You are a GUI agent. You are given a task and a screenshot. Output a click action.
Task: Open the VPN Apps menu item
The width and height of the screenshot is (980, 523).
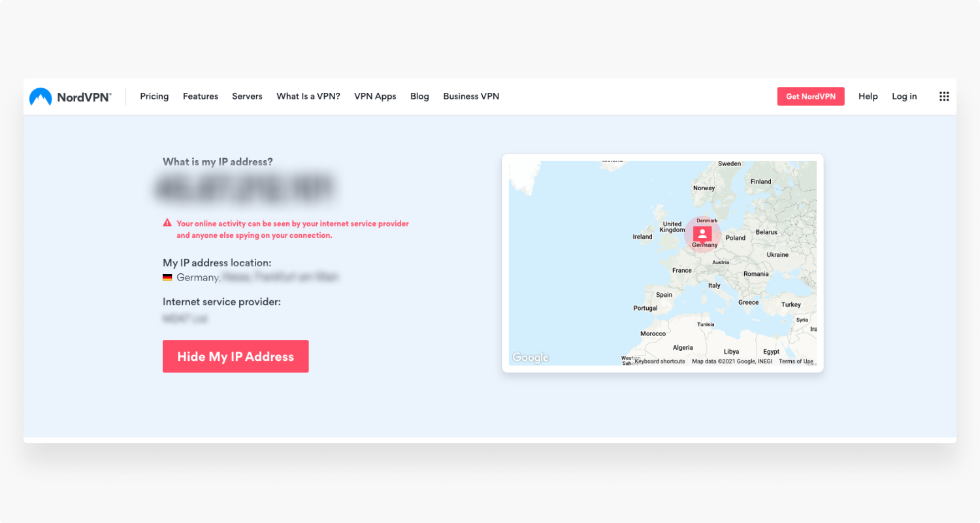(375, 96)
